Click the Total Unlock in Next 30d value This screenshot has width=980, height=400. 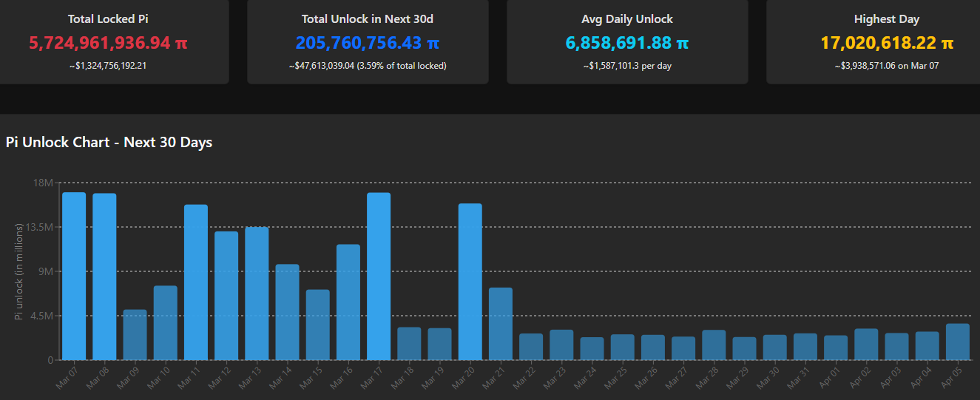pyautogui.click(x=368, y=44)
